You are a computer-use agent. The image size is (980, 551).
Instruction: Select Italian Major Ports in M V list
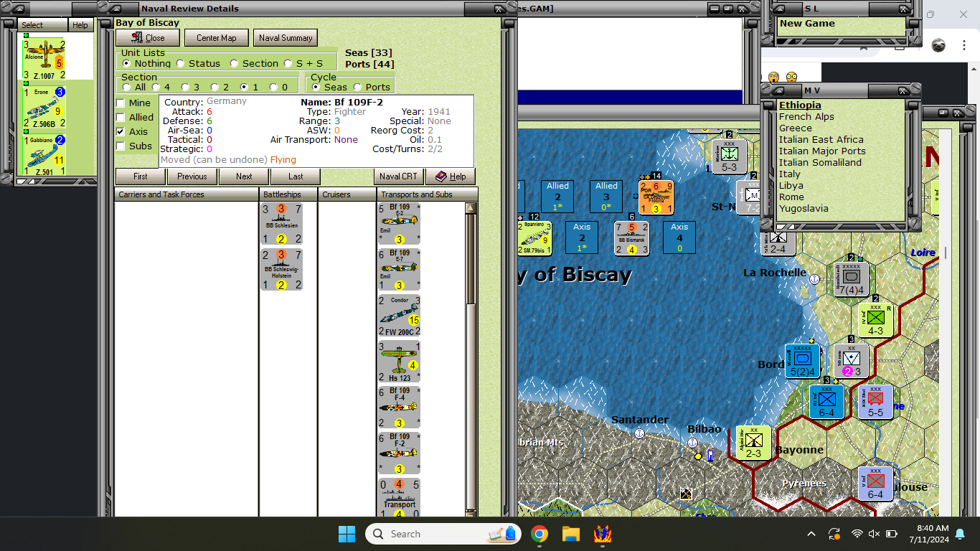(x=822, y=151)
